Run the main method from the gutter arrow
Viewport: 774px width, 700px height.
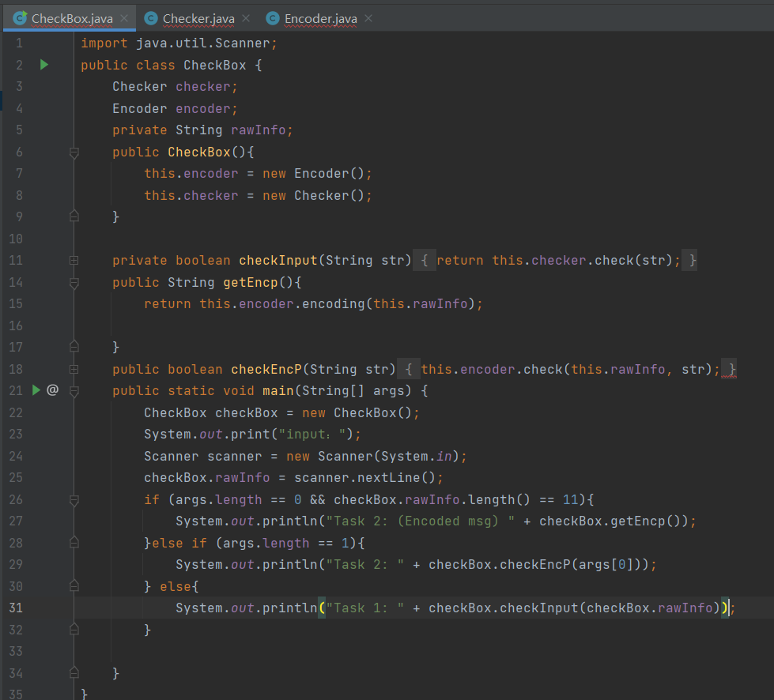tap(36, 390)
